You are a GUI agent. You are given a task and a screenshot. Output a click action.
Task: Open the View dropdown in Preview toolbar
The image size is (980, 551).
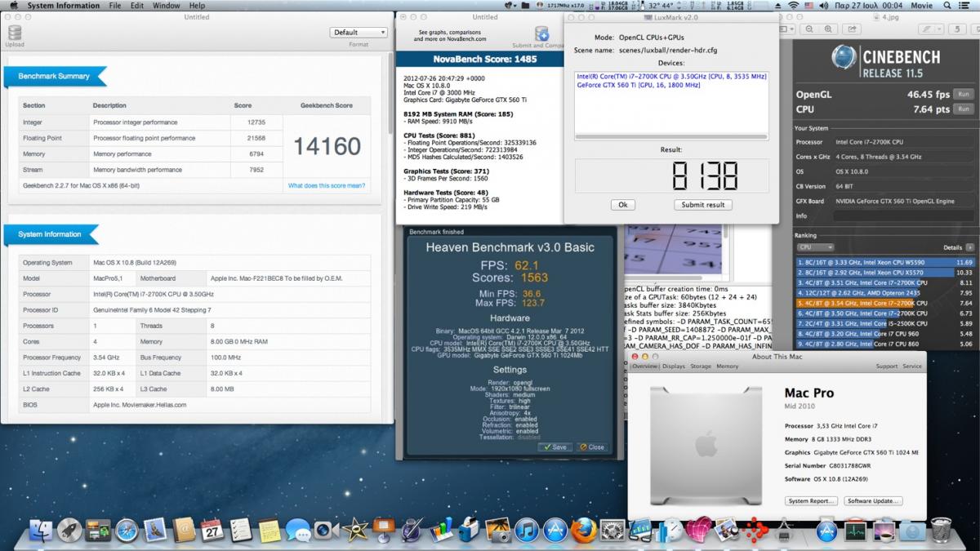click(x=787, y=29)
